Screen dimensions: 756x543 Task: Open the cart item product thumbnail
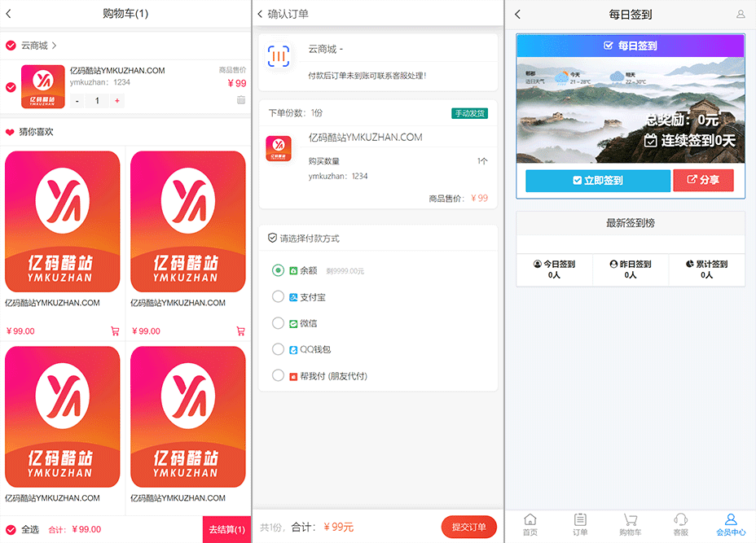pos(43,87)
